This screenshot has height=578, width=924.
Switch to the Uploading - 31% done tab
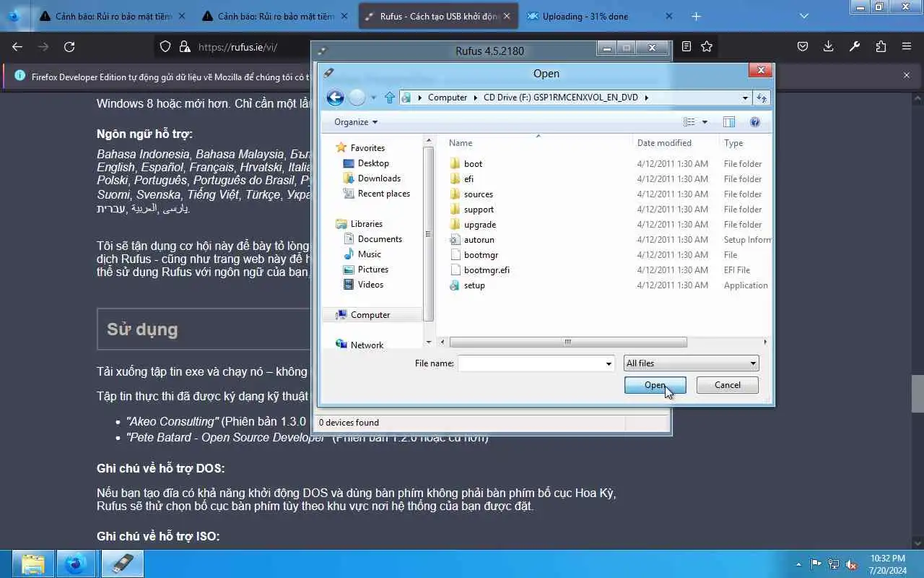(x=598, y=16)
